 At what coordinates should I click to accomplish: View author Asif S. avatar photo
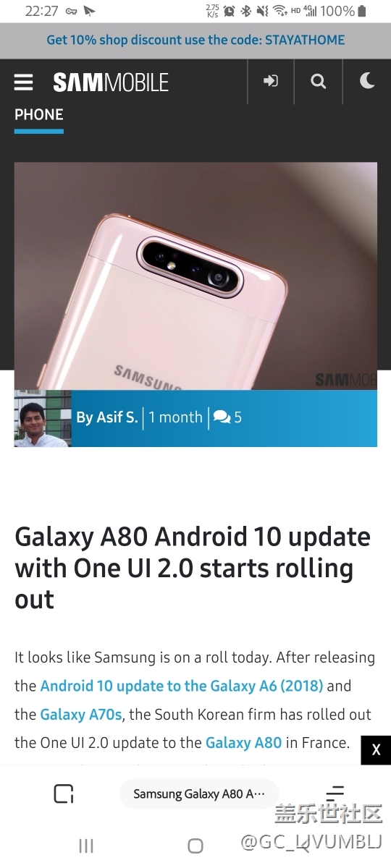point(43,418)
